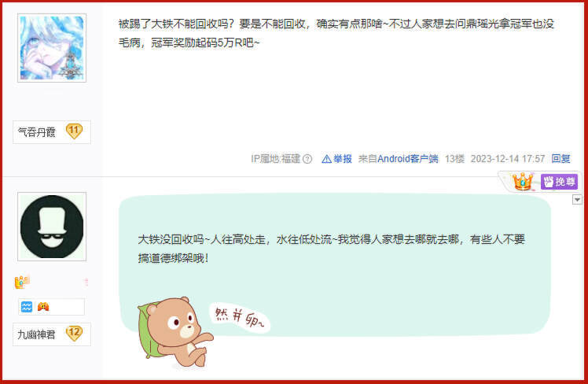Click the bear sticker in the bubble
588x384 pixels.
(x=175, y=332)
